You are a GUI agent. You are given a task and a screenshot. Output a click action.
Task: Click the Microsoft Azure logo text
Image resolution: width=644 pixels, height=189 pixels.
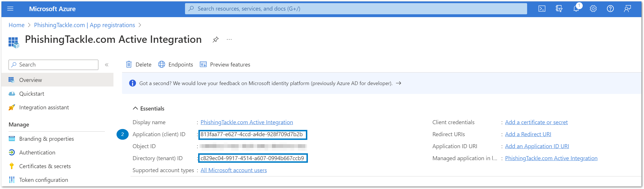(x=52, y=9)
